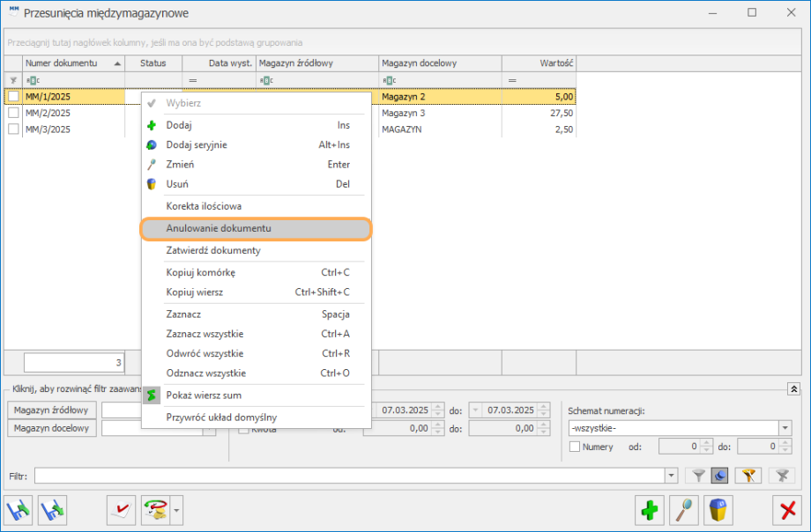Collapse the advanced filter panel chevron
The width and height of the screenshot is (811, 532).
click(793, 389)
